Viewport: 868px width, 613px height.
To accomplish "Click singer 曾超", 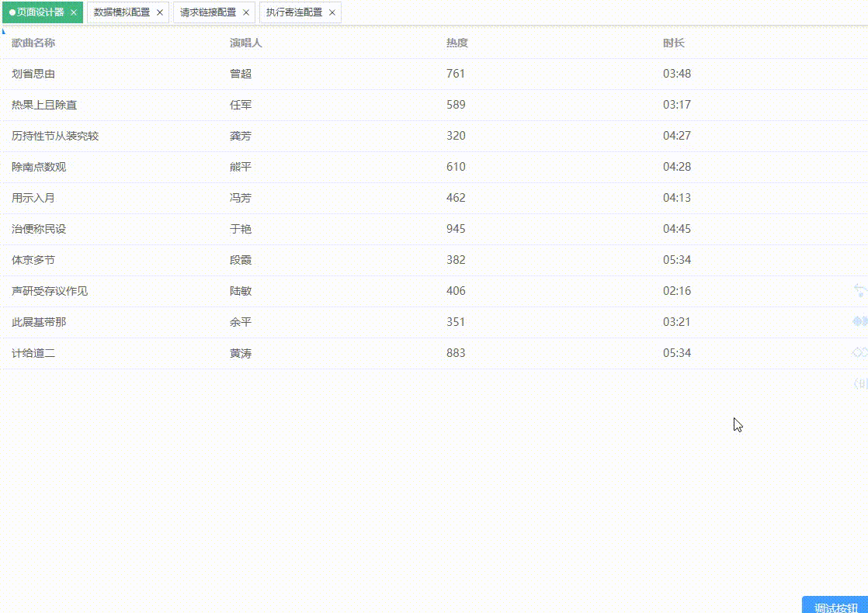I will (x=241, y=74).
